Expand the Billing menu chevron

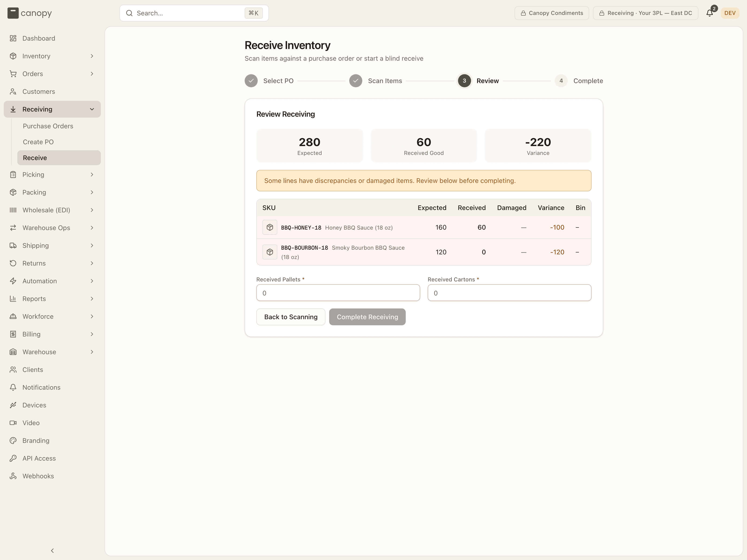(92, 334)
